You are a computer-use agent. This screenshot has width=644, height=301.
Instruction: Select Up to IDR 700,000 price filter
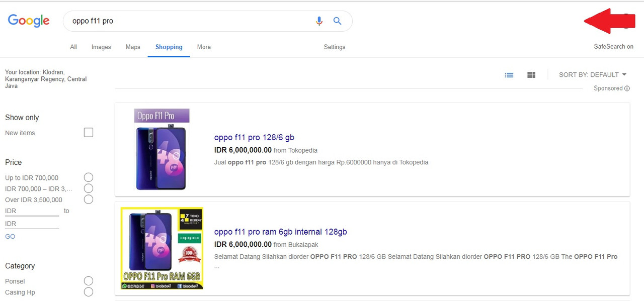click(x=89, y=177)
